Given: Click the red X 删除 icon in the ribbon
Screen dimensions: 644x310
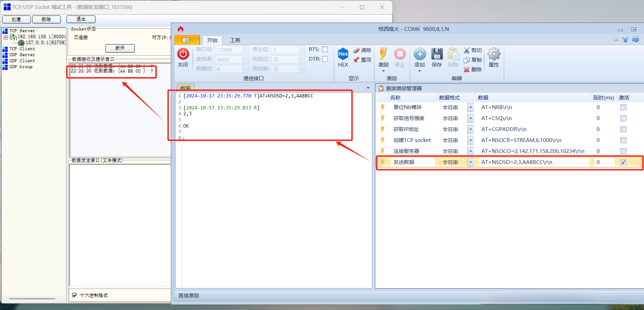Looking at the screenshot, I should click(x=467, y=69).
